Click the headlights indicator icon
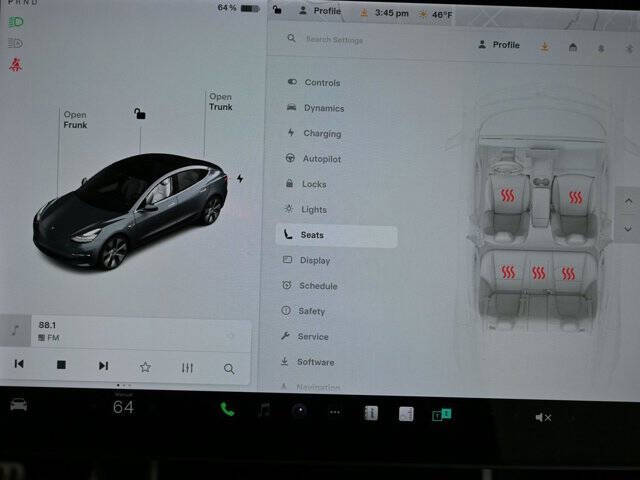 (16, 22)
